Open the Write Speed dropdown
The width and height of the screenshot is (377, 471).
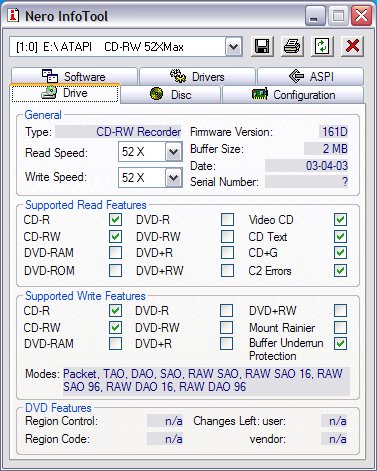[x=173, y=177]
